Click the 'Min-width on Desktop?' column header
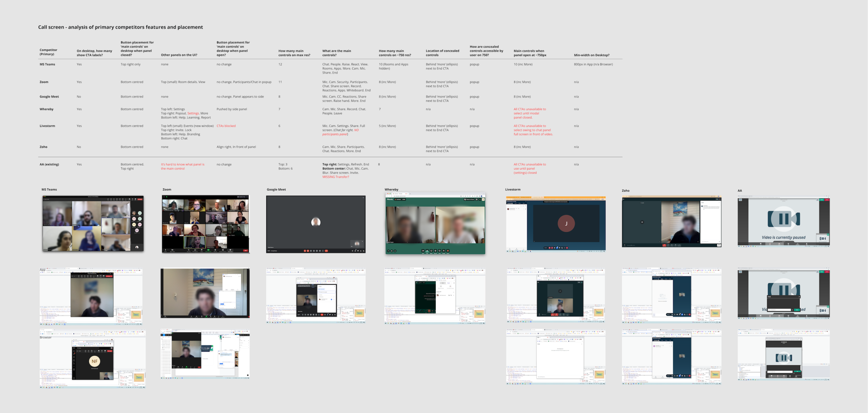The image size is (868, 413). coord(592,55)
